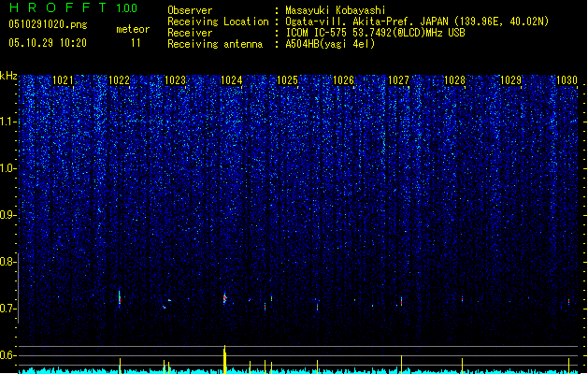This screenshot has height=374, width=588.
Task: Click the 1029 time marker
Action: click(510, 80)
